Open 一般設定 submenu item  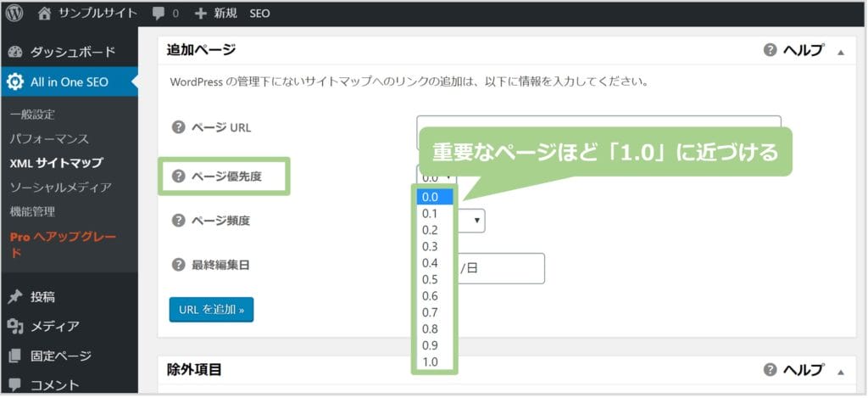click(33, 115)
